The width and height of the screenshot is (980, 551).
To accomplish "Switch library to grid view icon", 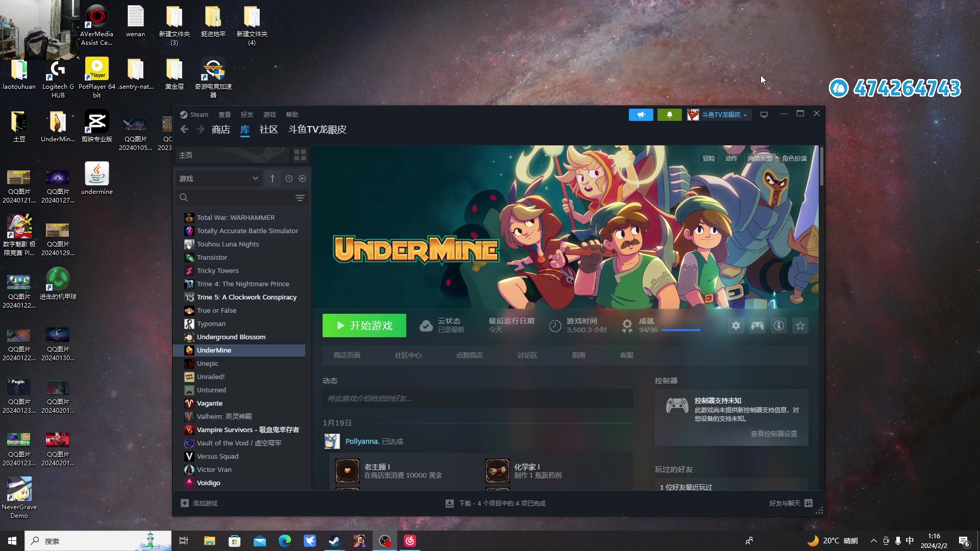I will pyautogui.click(x=300, y=155).
